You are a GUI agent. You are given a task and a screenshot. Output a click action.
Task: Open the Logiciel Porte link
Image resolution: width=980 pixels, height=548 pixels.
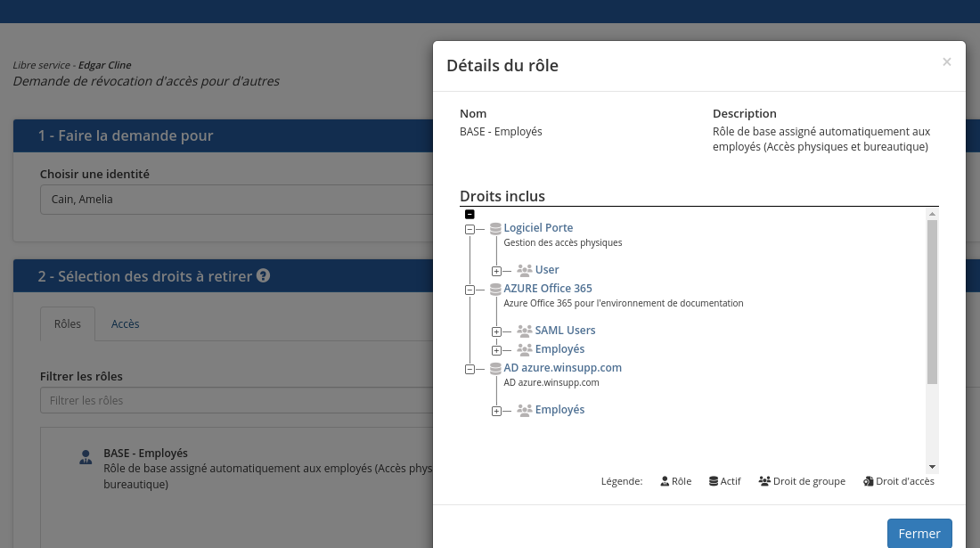[x=538, y=227]
